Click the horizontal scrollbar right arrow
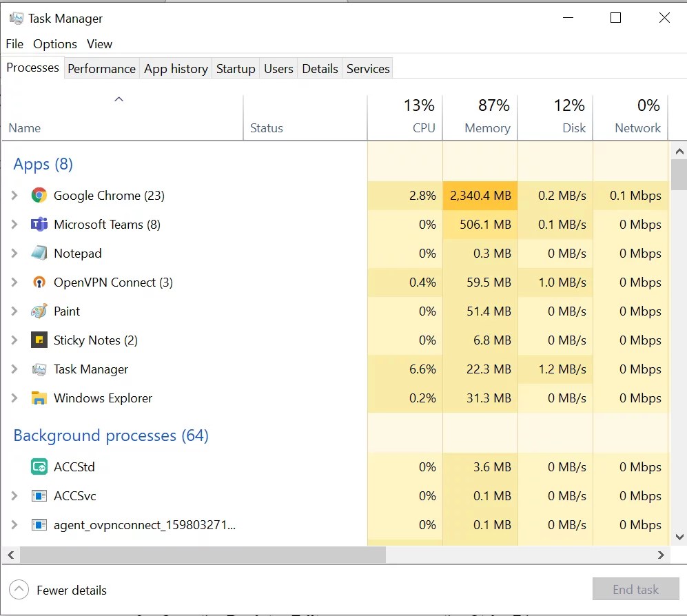The height and width of the screenshot is (616, 687). pos(661,555)
